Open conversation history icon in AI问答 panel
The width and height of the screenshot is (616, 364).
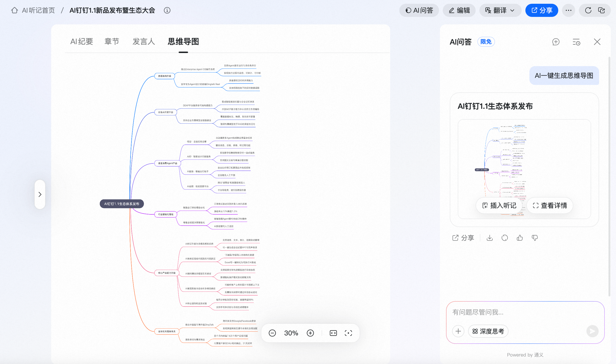(576, 42)
